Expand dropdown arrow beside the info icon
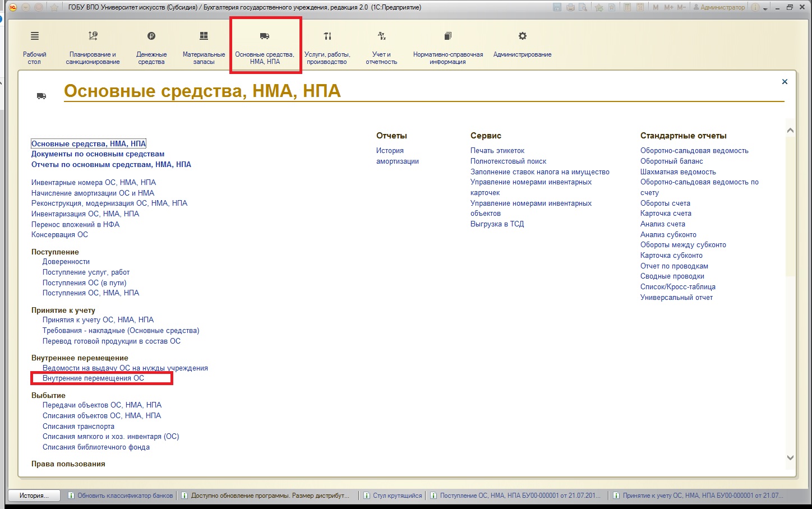Viewport: 812px width, 509px height. point(765,8)
